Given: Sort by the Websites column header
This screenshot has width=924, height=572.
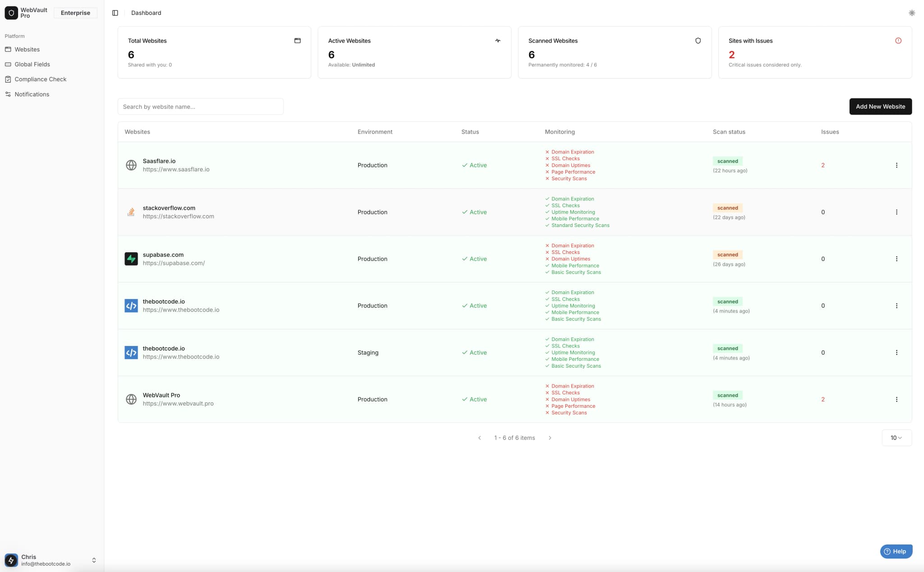Looking at the screenshot, I should pos(137,132).
